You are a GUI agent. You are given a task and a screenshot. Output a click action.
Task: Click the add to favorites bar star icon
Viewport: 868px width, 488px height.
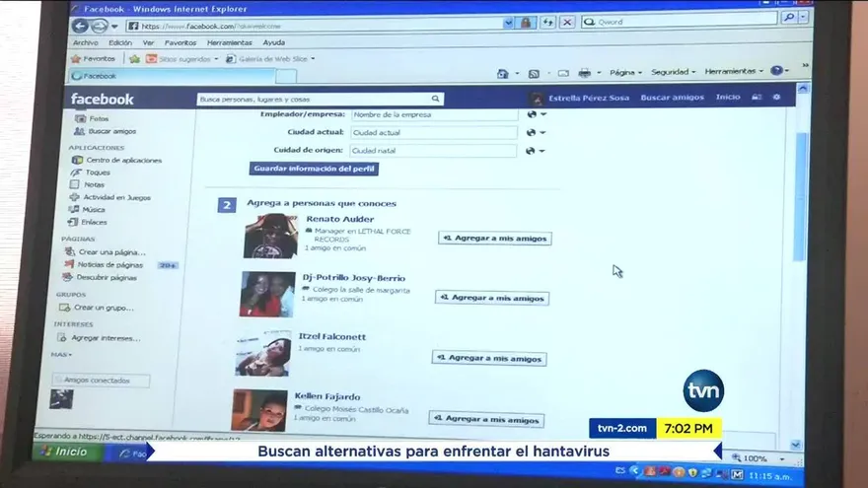(x=134, y=58)
